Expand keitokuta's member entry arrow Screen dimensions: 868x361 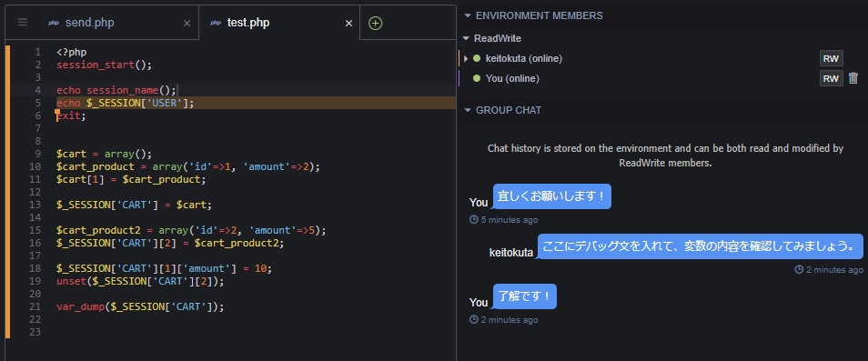[466, 58]
